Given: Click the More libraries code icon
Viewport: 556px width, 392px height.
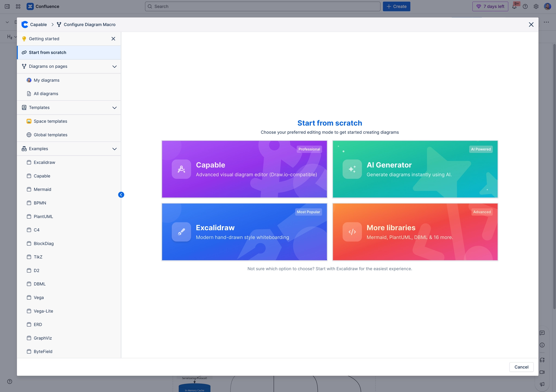Looking at the screenshot, I should point(352,232).
